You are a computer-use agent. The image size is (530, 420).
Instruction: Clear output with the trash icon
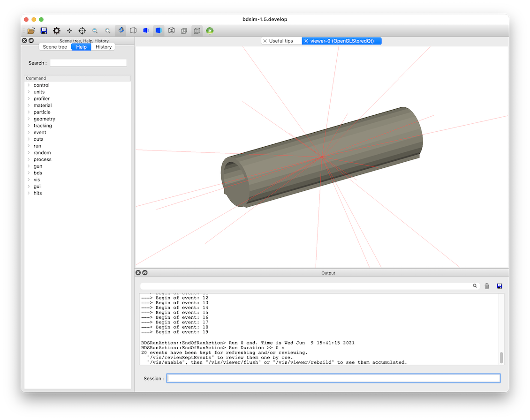[x=487, y=286]
